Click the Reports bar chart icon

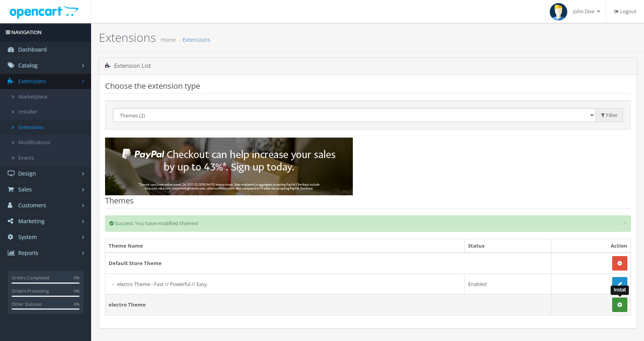click(x=11, y=253)
